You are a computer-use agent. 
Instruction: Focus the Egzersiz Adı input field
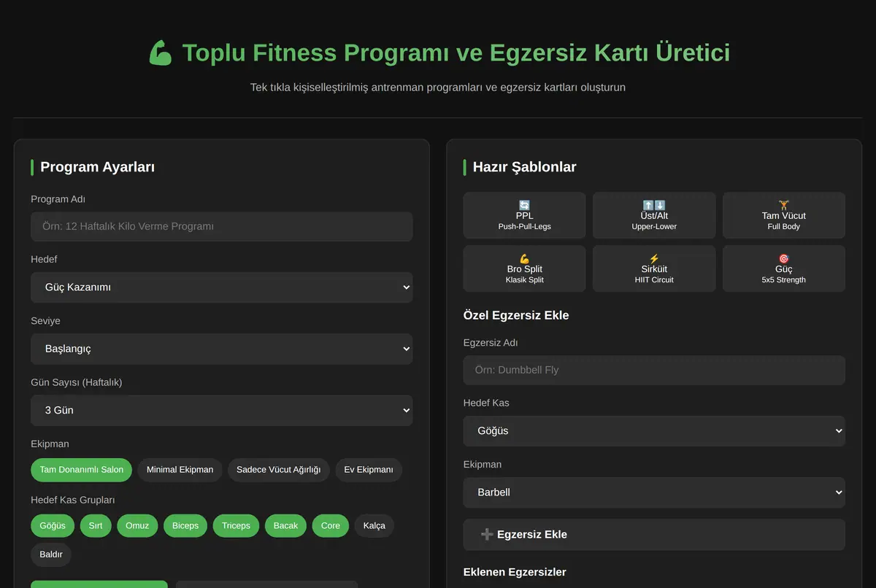pyautogui.click(x=654, y=370)
